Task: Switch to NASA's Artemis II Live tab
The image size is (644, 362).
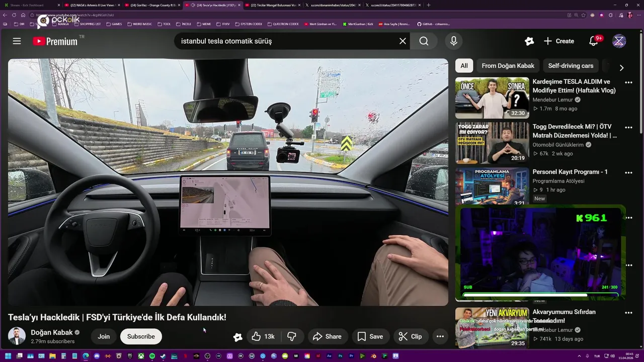Action: pyautogui.click(x=92, y=5)
